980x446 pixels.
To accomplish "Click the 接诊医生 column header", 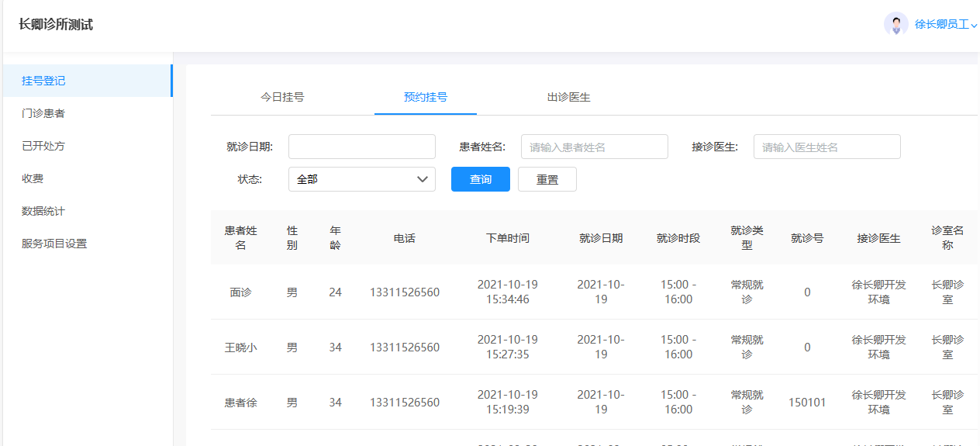I will coord(879,238).
